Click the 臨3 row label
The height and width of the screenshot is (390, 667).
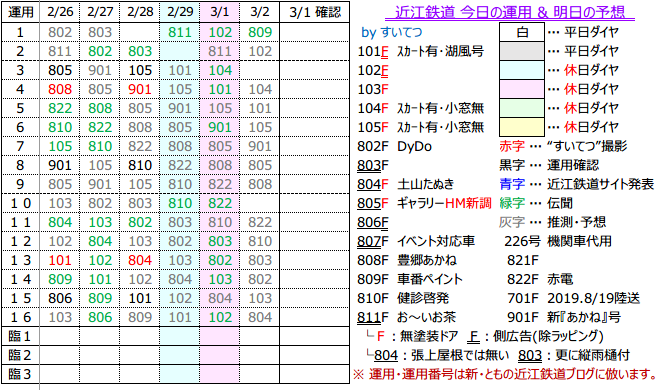click(20, 374)
